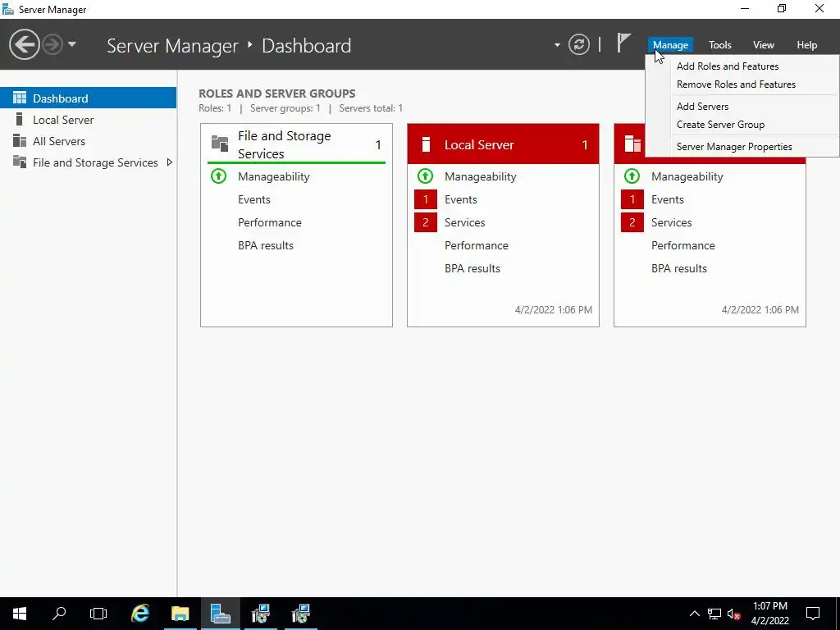Open the navigation history dropdown arrow
The image size is (840, 630).
tap(72, 44)
